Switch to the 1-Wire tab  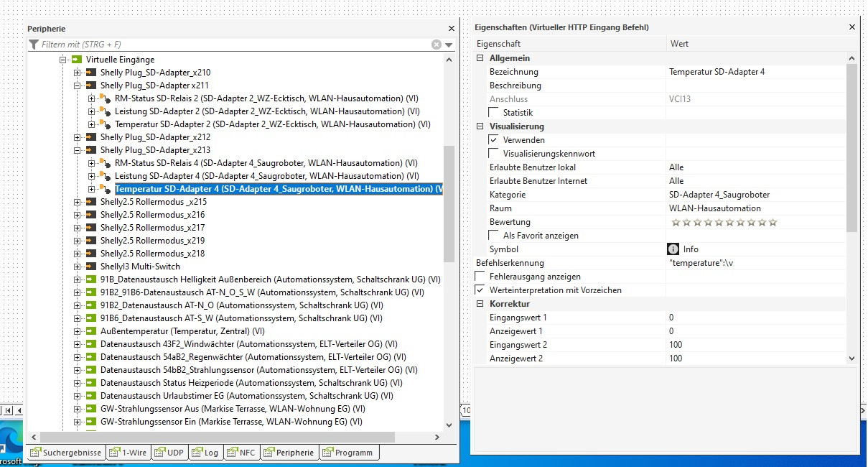[x=129, y=453]
